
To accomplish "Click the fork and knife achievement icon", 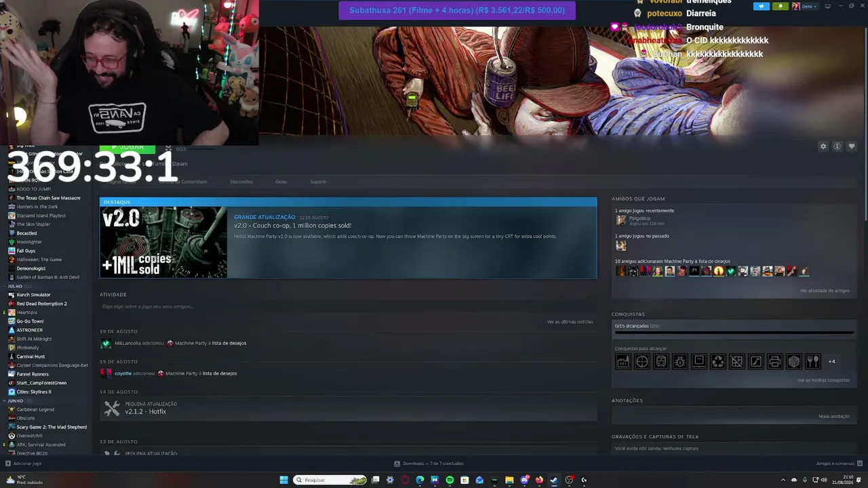I will pyautogui.click(x=812, y=361).
